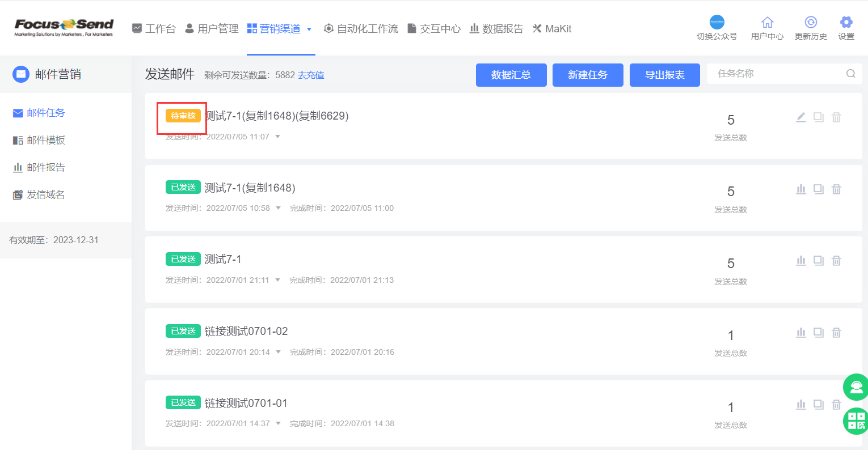Open the QR code floating icon

pos(856,421)
